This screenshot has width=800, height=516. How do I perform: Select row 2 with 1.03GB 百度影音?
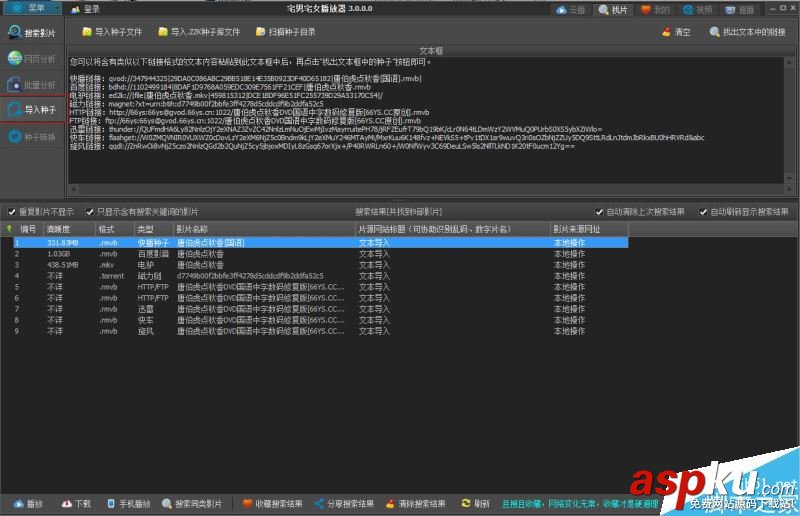click(x=320, y=254)
